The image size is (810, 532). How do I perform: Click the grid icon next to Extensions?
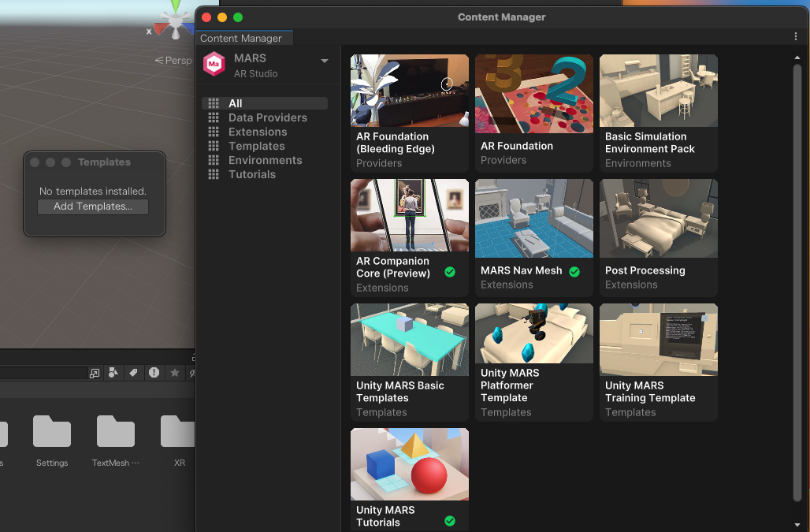(214, 132)
